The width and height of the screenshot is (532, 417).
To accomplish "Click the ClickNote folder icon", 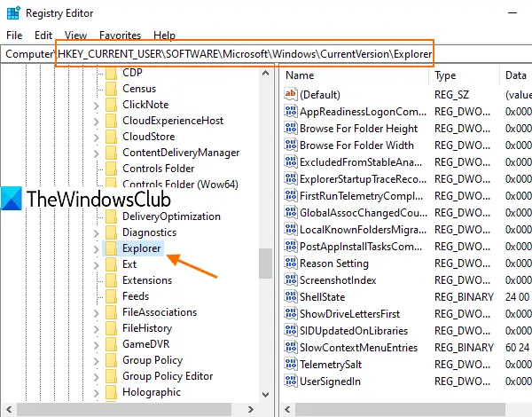I will [x=112, y=105].
